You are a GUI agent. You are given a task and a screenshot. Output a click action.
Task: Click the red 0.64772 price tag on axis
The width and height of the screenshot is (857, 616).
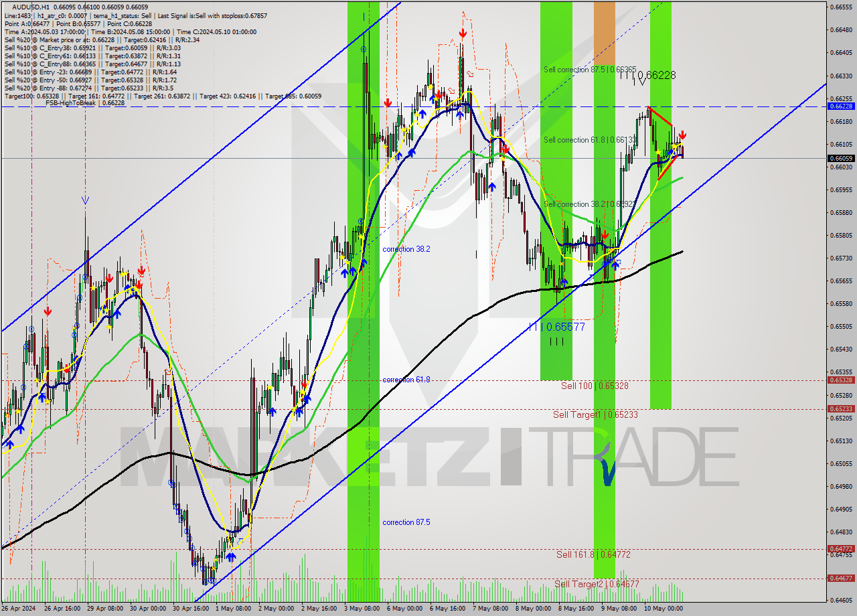click(840, 548)
